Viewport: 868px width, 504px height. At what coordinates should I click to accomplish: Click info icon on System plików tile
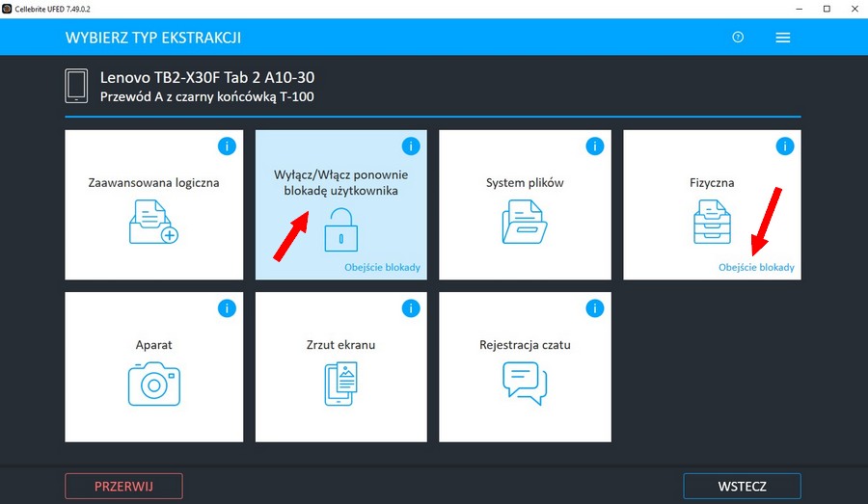595,146
